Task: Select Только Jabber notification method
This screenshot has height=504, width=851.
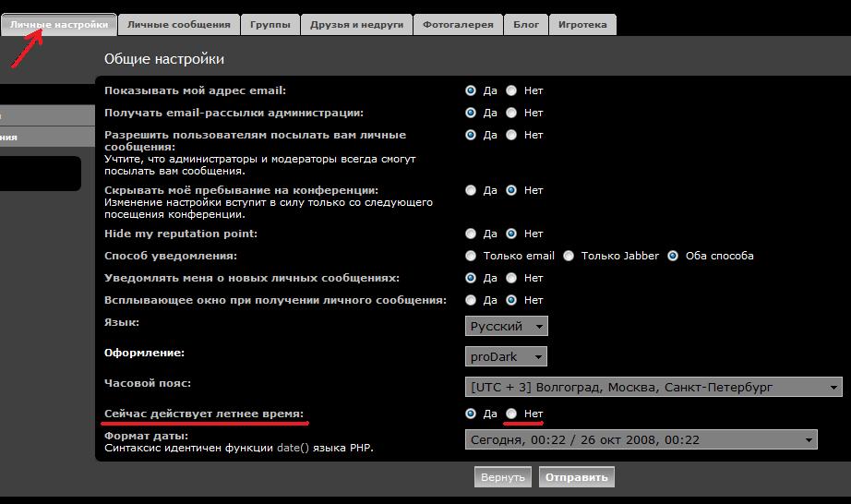Action: 569,256
